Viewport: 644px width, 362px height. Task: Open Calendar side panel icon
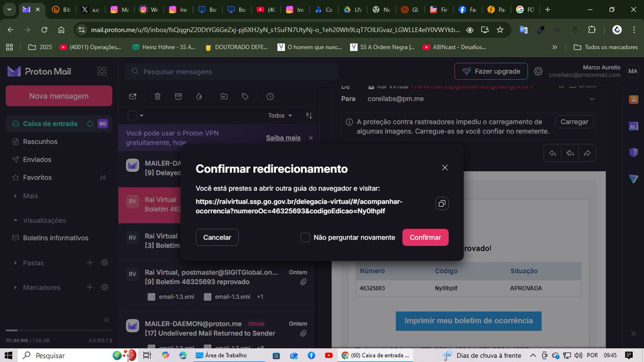[633, 126]
